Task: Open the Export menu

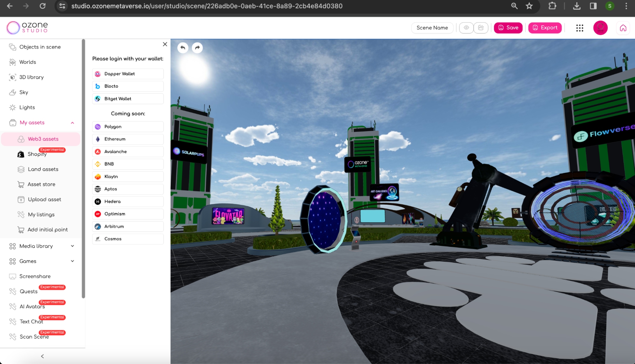Action: pos(545,27)
